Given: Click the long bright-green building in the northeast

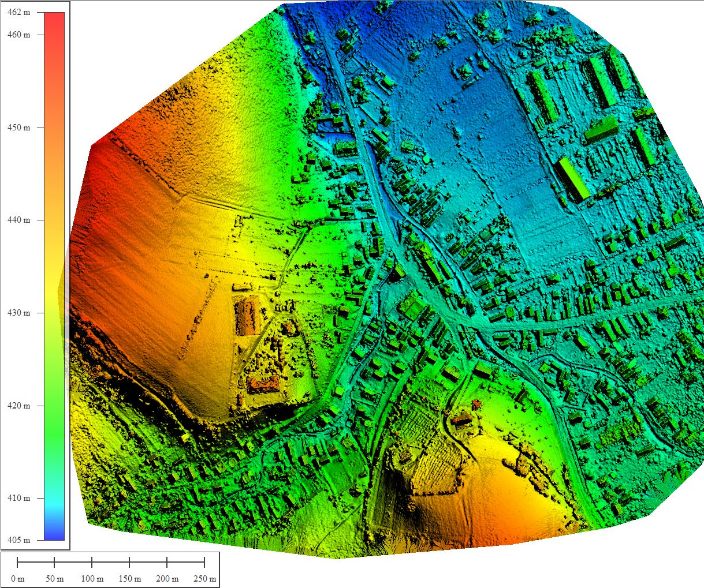Looking at the screenshot, I should (x=573, y=178).
